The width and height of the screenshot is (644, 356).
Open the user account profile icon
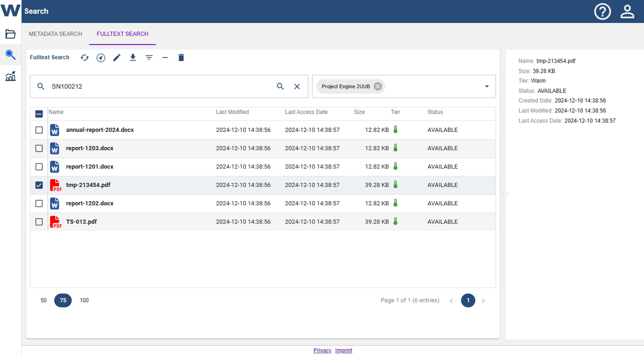[627, 11]
